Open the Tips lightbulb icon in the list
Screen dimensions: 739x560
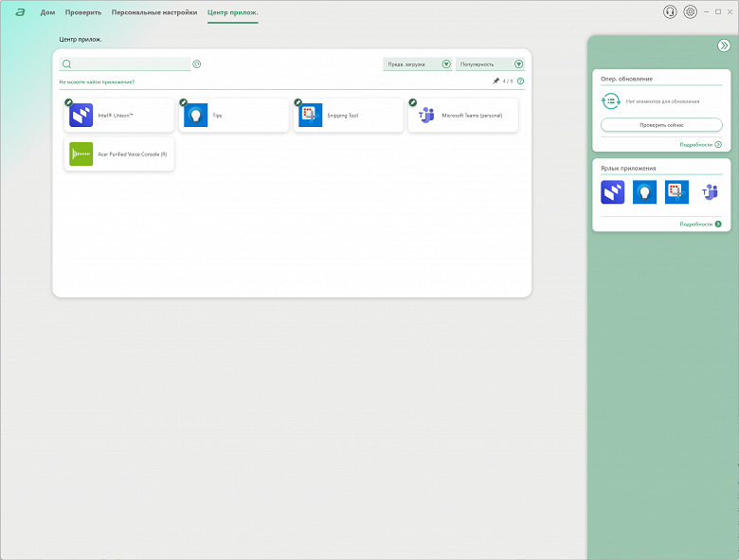pyautogui.click(x=195, y=115)
